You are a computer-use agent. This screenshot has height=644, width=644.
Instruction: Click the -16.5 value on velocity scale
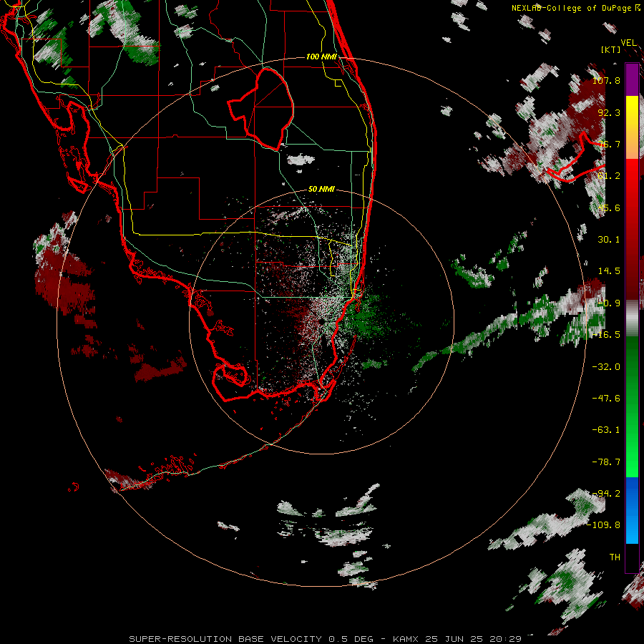[606, 335]
